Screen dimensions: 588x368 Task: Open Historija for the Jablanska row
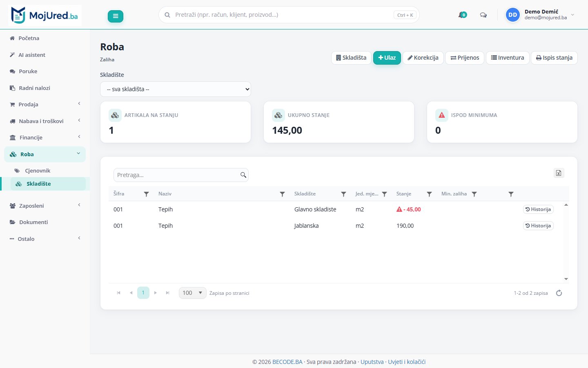pyautogui.click(x=538, y=226)
